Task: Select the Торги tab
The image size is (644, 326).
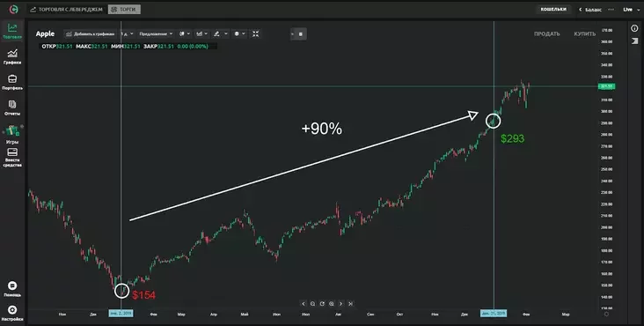Action: tap(124, 10)
